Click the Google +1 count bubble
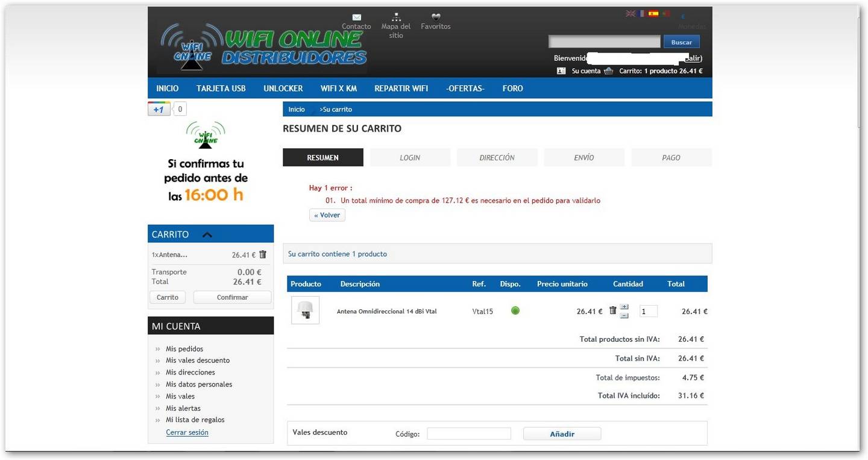The image size is (868, 460). [180, 109]
